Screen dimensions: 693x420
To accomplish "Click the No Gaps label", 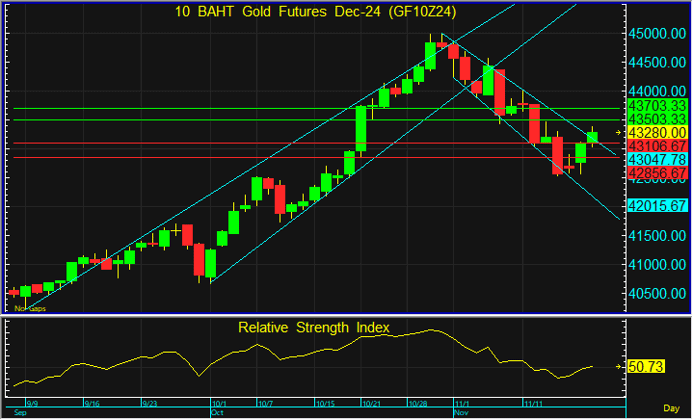I will [30, 308].
